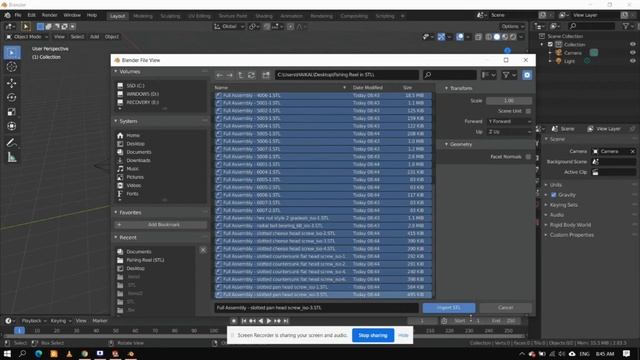Select the Move tool in left toolbar

(12, 83)
